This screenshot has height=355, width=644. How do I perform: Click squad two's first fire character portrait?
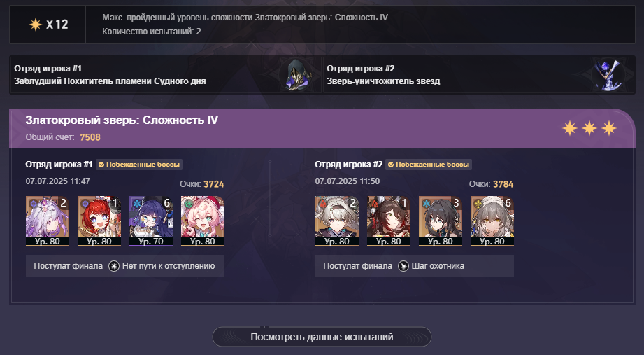[x=337, y=221]
